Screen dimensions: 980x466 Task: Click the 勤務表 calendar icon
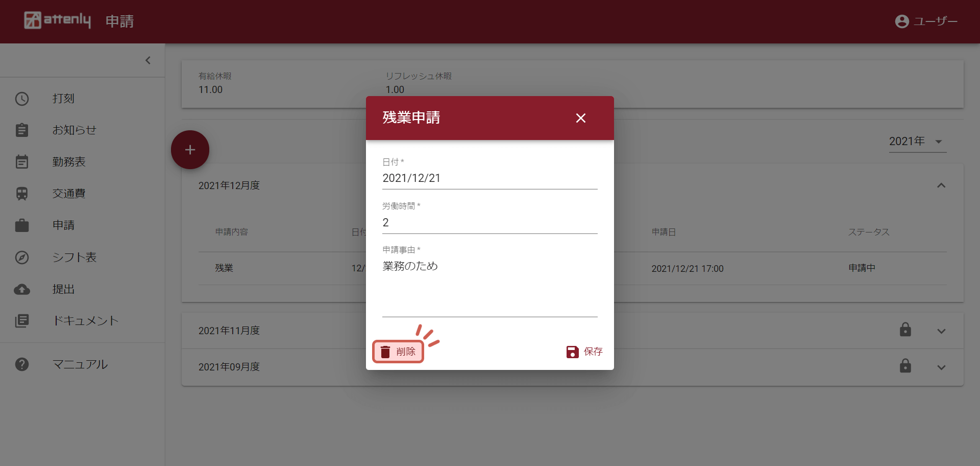click(x=22, y=162)
